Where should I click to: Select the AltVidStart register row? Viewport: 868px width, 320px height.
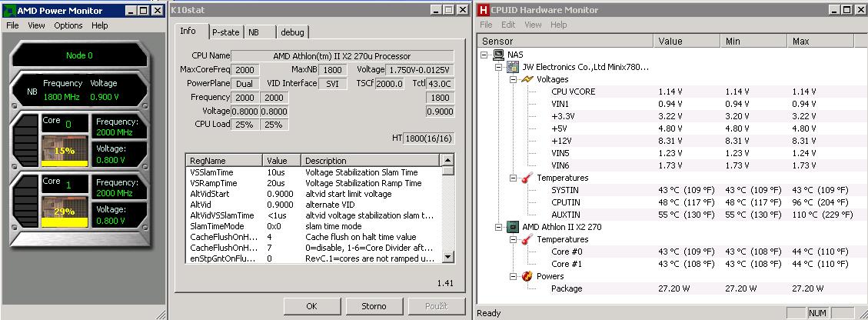click(x=314, y=194)
